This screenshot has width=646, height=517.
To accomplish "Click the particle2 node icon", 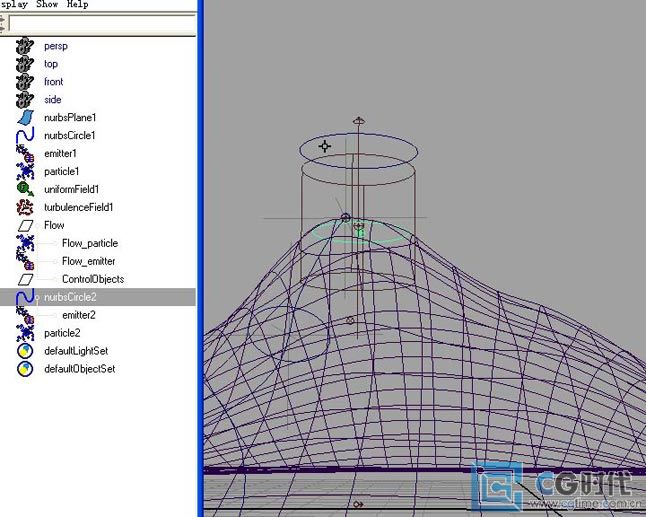I will point(25,333).
